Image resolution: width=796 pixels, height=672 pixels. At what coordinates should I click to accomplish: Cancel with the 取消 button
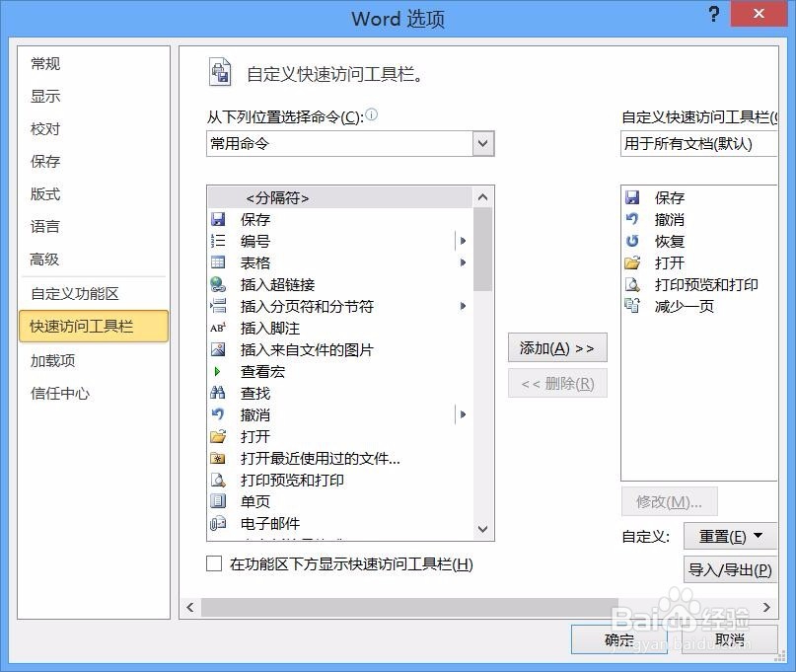[730, 639]
